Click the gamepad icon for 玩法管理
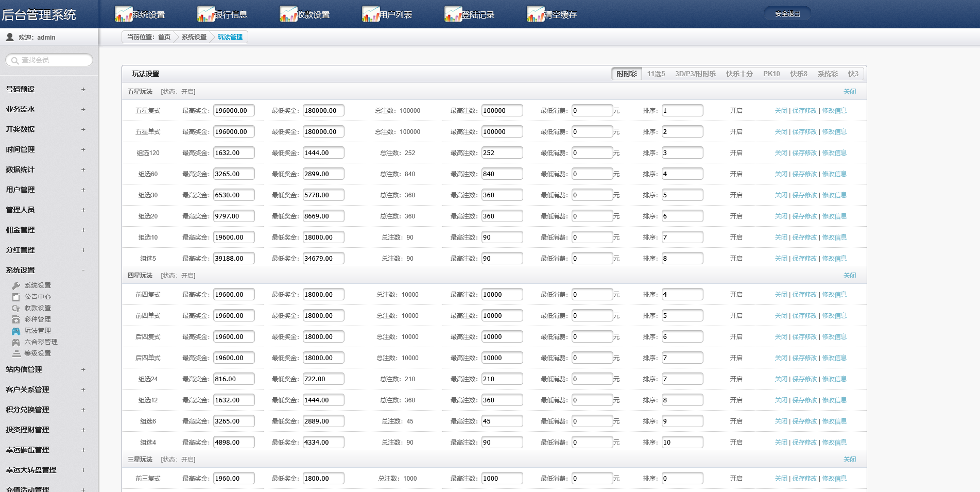The height and width of the screenshot is (492, 980). click(16, 331)
